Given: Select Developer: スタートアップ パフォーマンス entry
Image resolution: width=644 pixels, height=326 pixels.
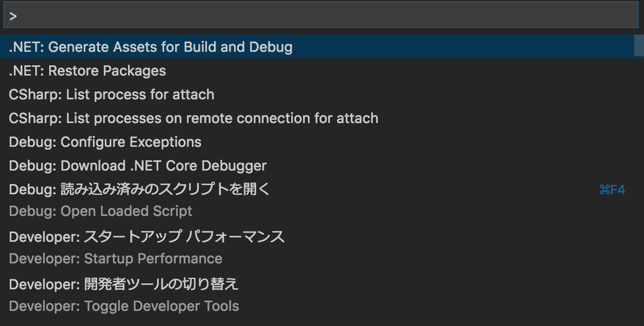Looking at the screenshot, I should [x=147, y=237].
